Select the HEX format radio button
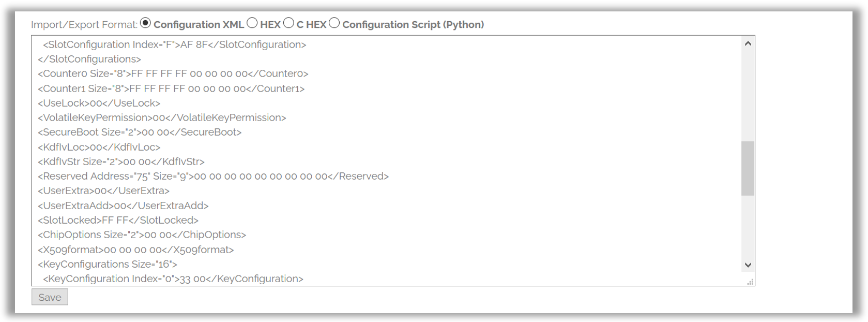The width and height of the screenshot is (868, 322). [x=252, y=23]
